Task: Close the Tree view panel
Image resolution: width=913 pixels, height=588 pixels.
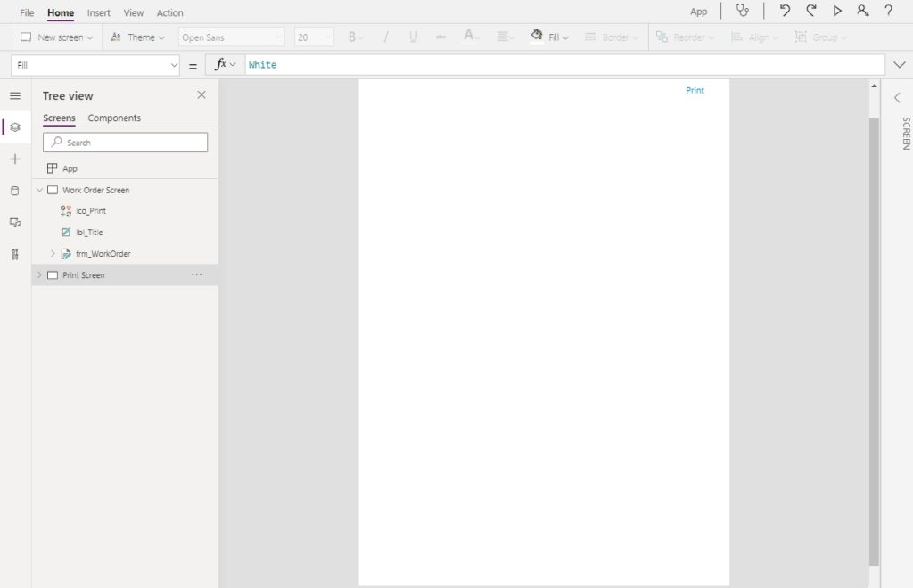Action: pyautogui.click(x=202, y=94)
